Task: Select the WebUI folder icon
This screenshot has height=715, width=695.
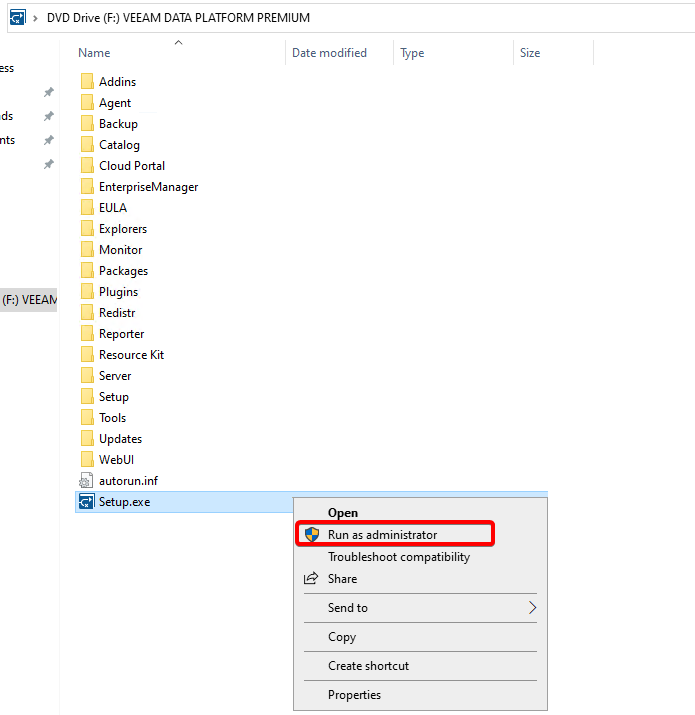Action: pos(86,460)
